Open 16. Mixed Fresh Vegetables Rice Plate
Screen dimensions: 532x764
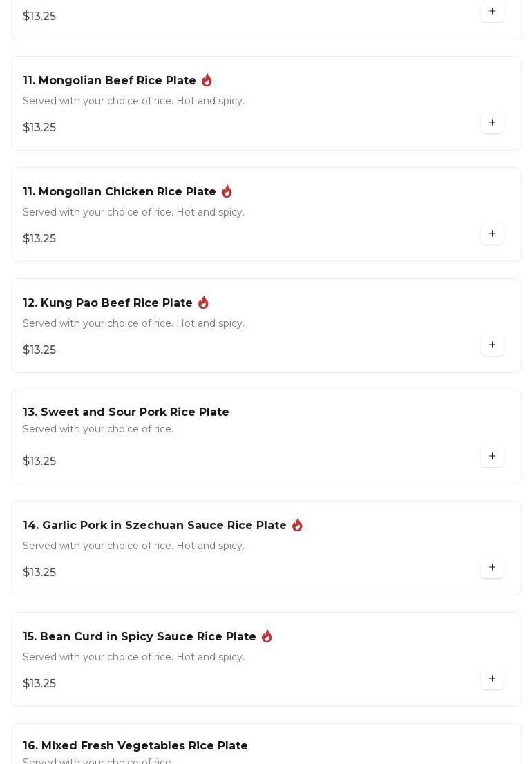[x=135, y=745]
